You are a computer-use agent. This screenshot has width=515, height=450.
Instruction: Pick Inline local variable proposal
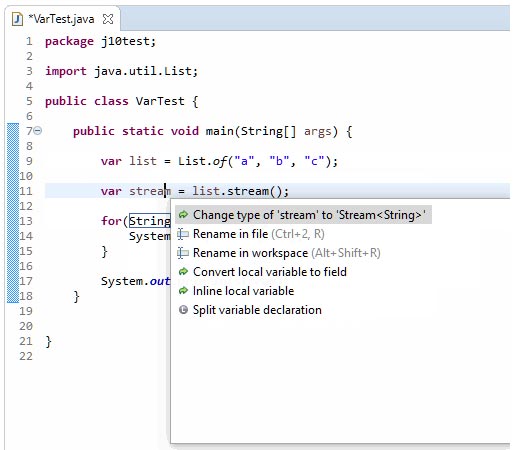tap(243, 291)
